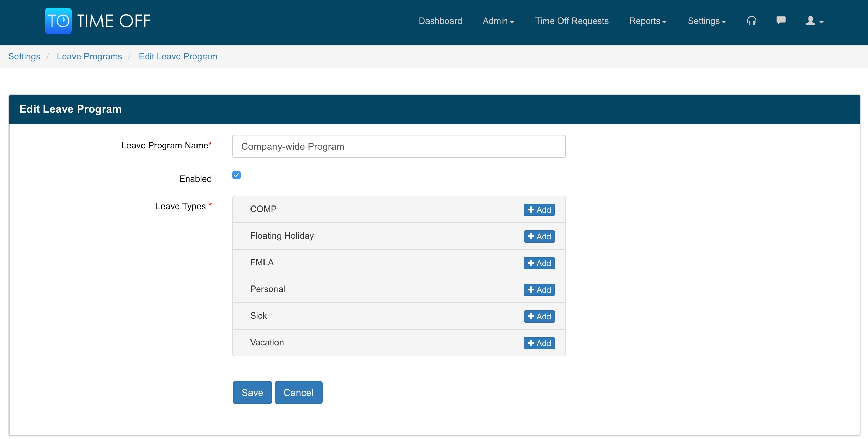868x439 pixels.
Task: Add the Personal leave type
Action: (539, 290)
